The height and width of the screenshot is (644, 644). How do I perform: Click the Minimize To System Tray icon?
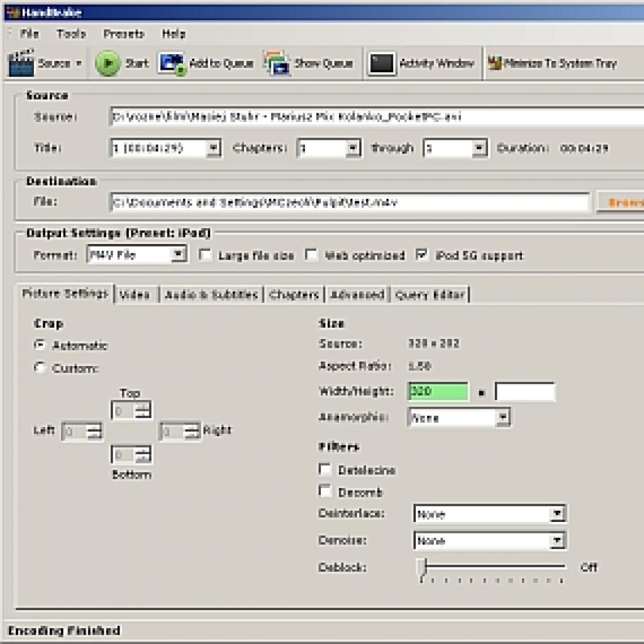(494, 63)
